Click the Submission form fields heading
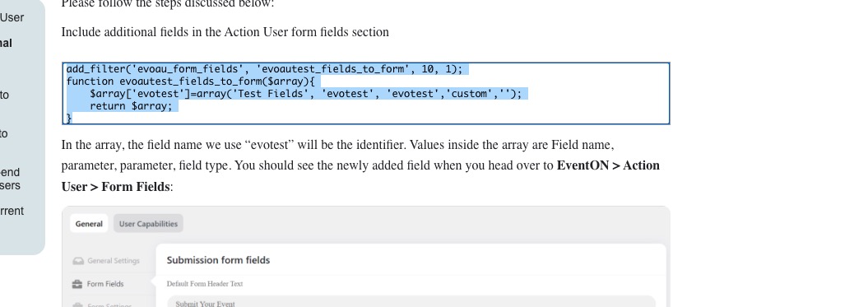The image size is (868, 307). [218, 260]
